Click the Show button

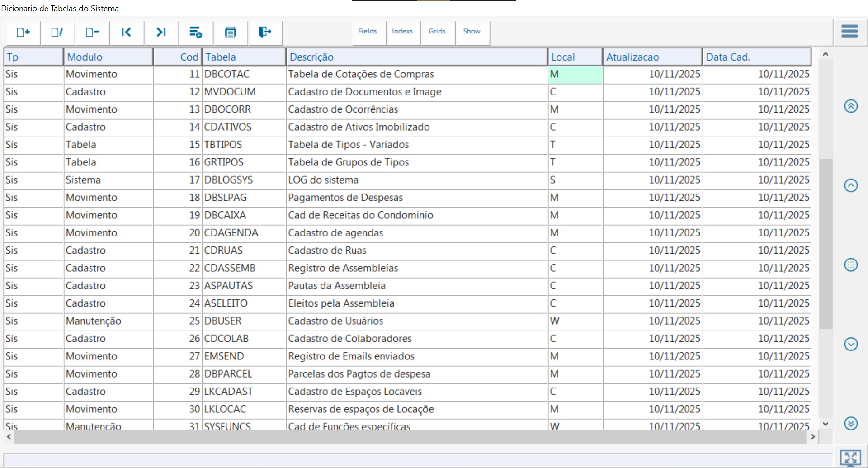(x=472, y=32)
